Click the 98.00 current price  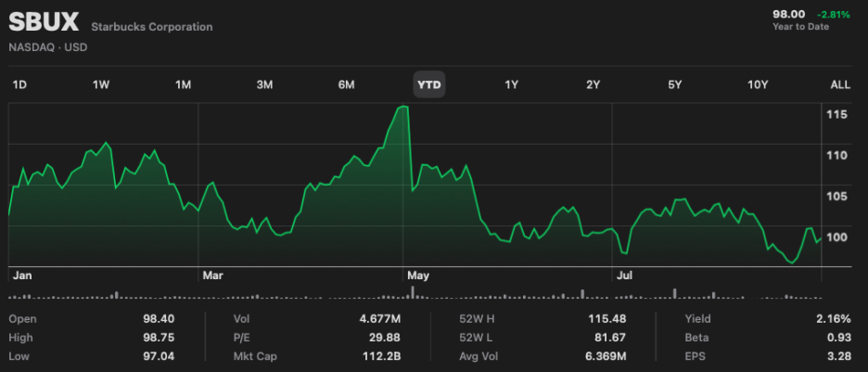[x=789, y=15]
